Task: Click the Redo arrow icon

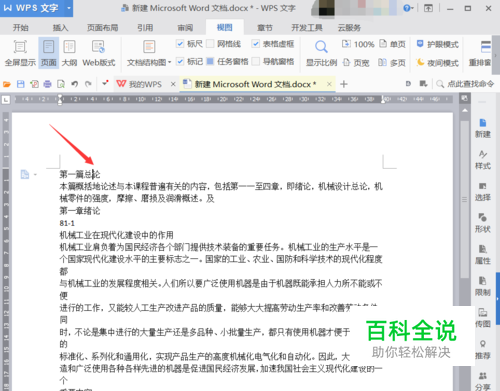Action: pyautogui.click(x=88, y=84)
